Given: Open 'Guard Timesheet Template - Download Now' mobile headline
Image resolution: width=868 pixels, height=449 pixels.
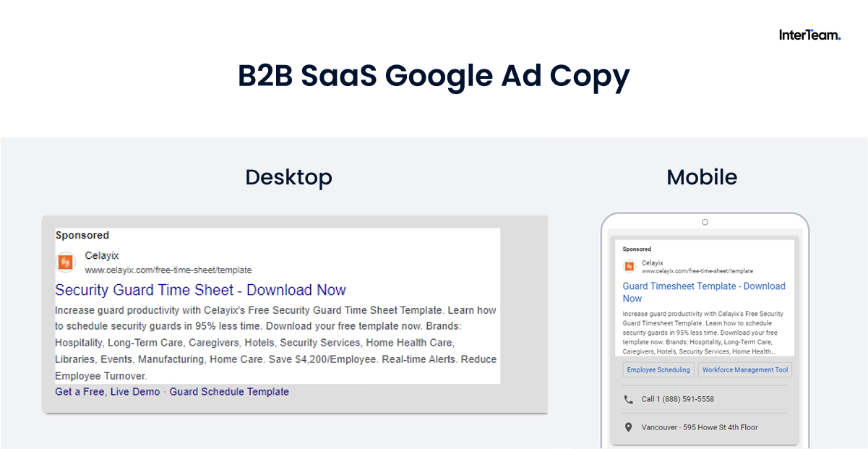Looking at the screenshot, I should [x=703, y=292].
